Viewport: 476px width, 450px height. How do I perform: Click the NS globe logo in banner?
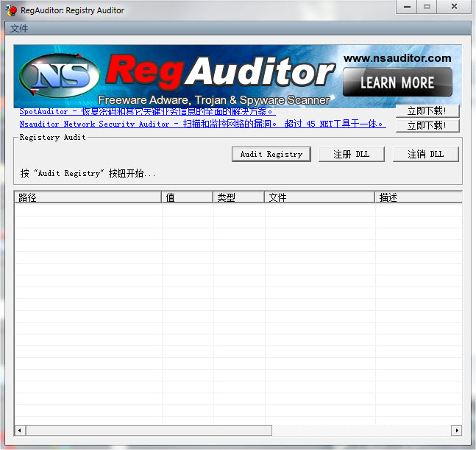59,76
